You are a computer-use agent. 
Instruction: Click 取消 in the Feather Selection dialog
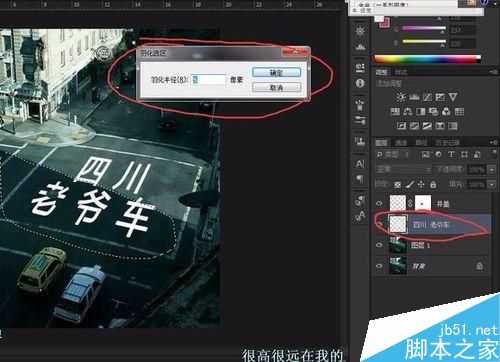pos(277,88)
